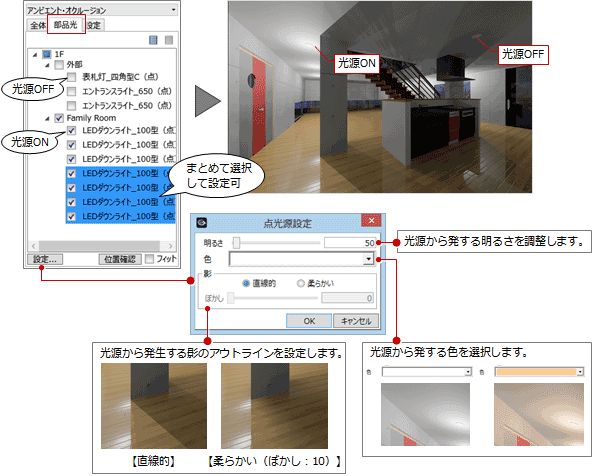Collapse the 1F tree node

(x=35, y=55)
